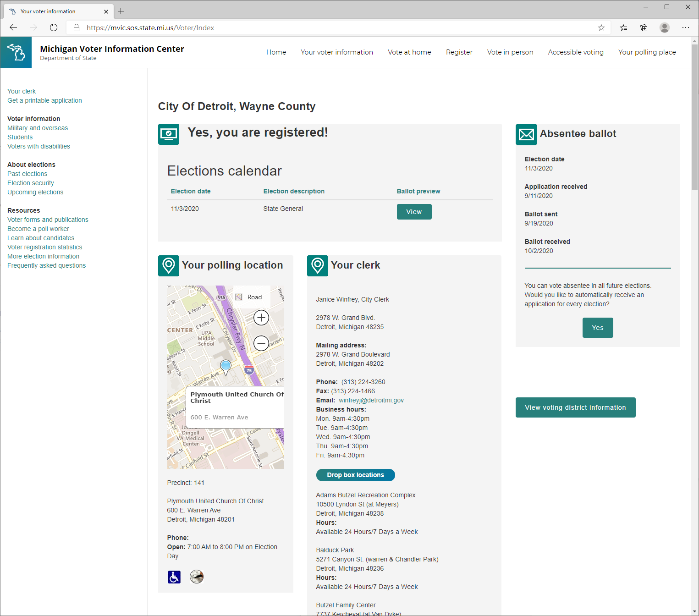Viewport: 699px width, 616px height.
Task: Click the Michigan state logo icon
Action: click(16, 52)
